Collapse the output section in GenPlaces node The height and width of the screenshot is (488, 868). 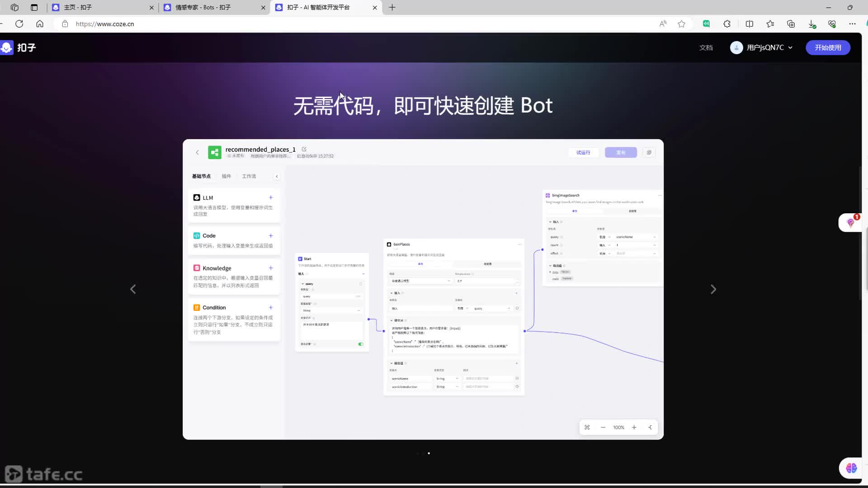click(x=392, y=363)
